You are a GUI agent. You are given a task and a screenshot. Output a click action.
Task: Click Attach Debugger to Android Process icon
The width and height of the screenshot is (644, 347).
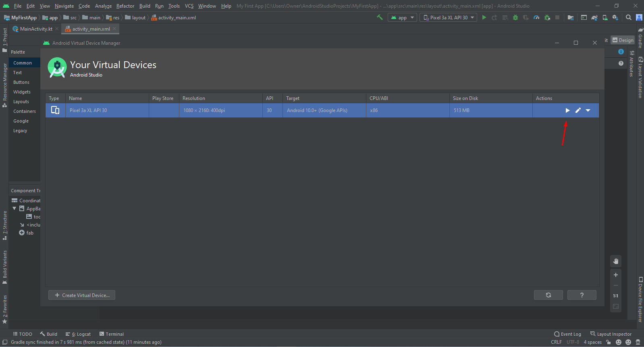547,18
